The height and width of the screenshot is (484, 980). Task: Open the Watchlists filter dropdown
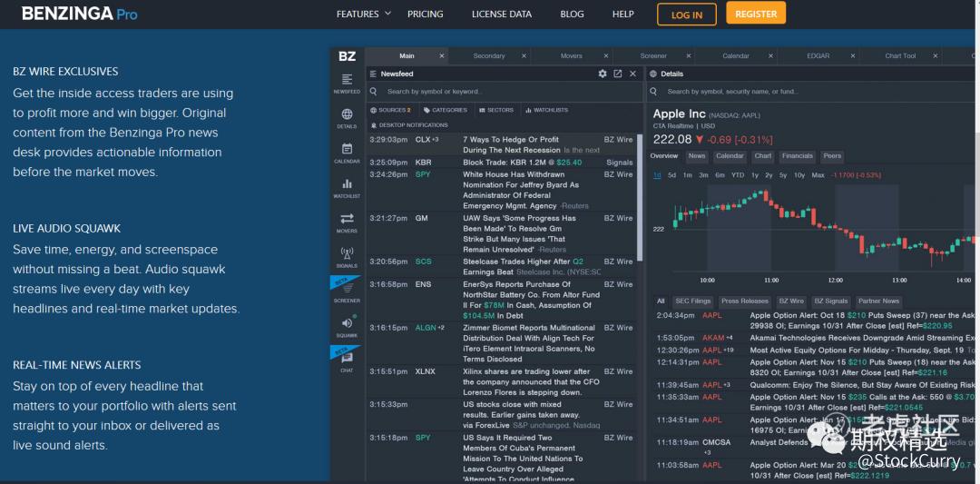click(547, 110)
